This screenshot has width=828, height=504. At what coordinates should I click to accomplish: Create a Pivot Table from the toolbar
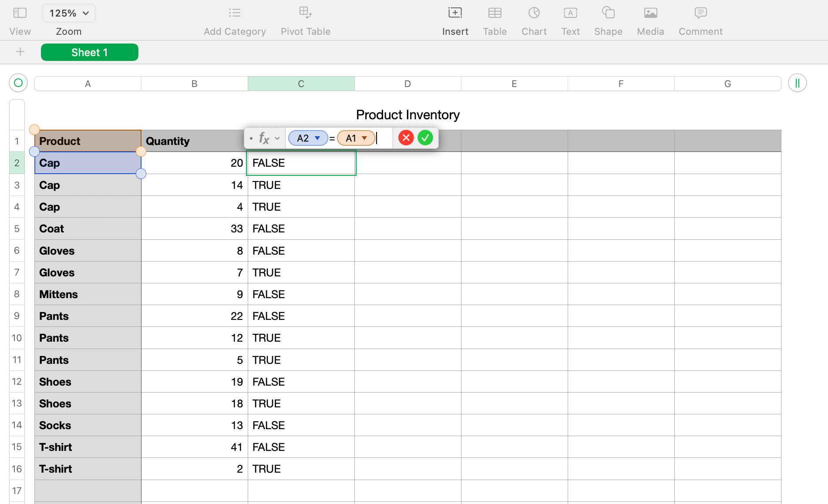(305, 13)
